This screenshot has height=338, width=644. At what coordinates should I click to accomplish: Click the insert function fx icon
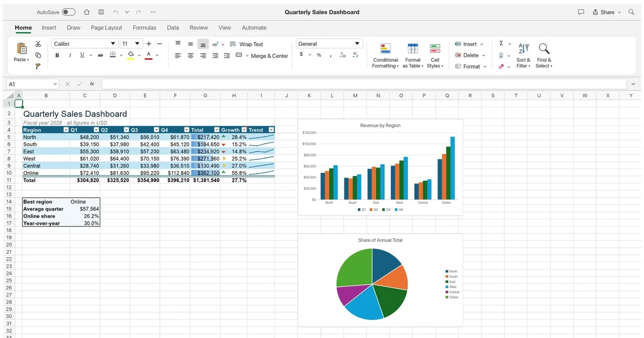[x=92, y=84]
